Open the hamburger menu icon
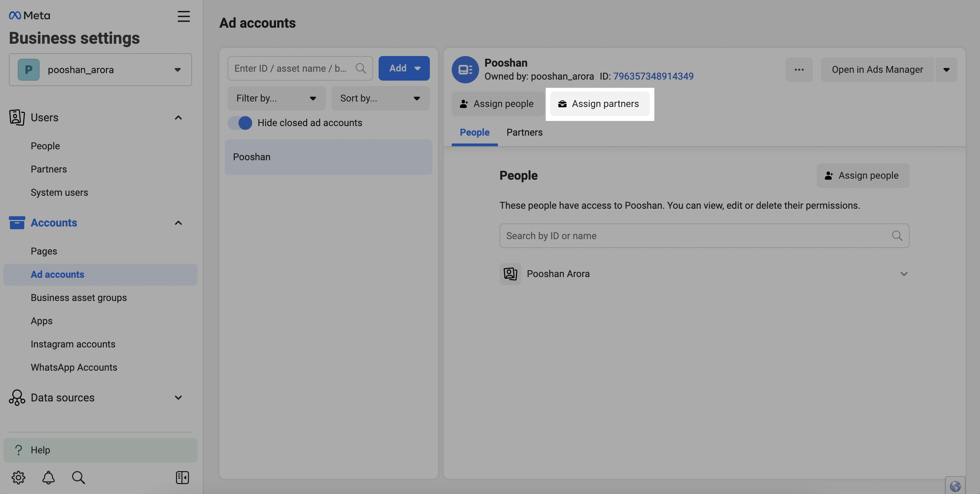Viewport: 980px width, 494px height. (184, 16)
